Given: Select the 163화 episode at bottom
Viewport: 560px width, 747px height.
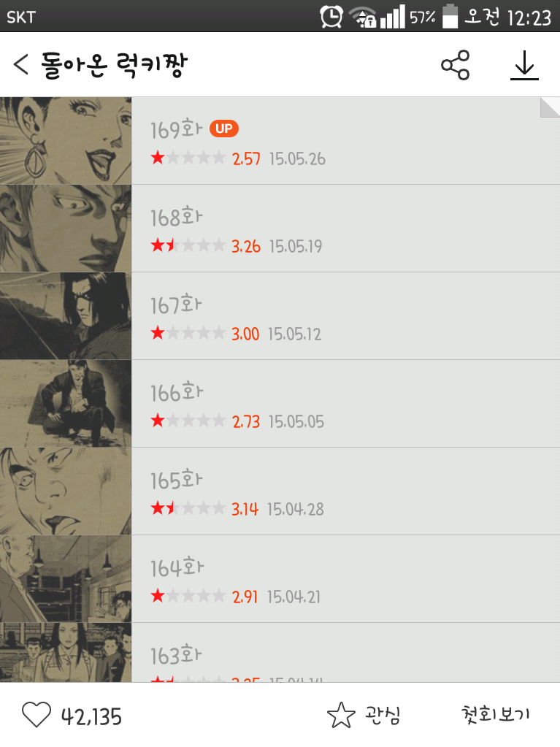Looking at the screenshot, I should [280, 653].
